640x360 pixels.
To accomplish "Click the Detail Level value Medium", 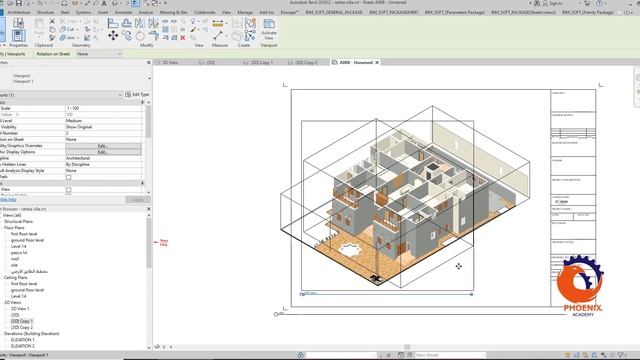I will point(103,121).
